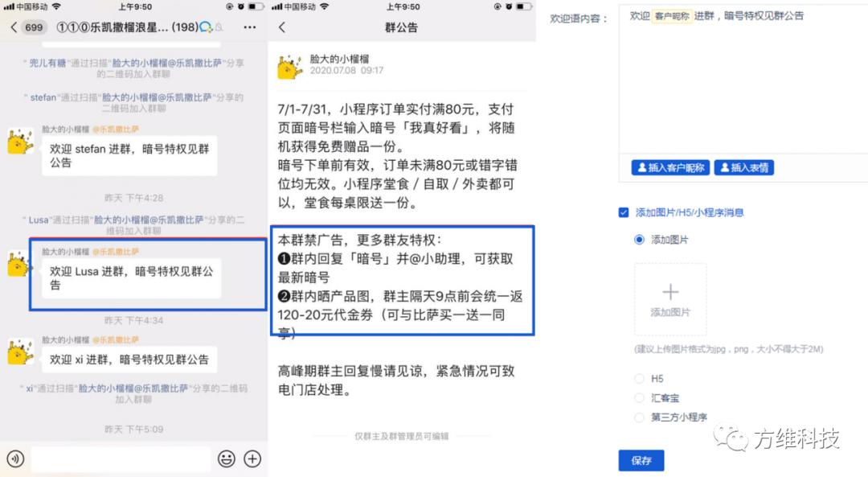The width and height of the screenshot is (868, 477).
Task: Select the 添加图片 radio option
Action: (640, 240)
